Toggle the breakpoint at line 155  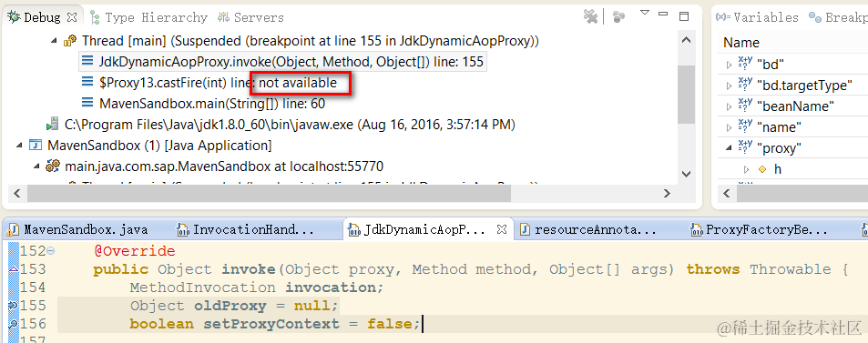[14, 306]
